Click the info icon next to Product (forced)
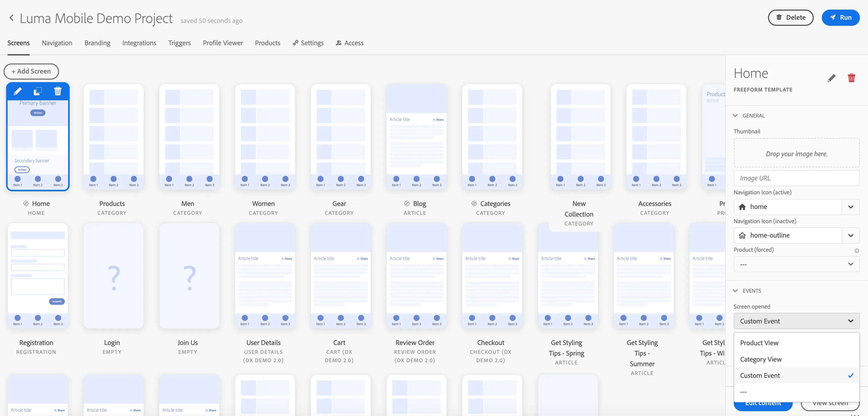Image resolution: width=868 pixels, height=416 pixels. 857,250
